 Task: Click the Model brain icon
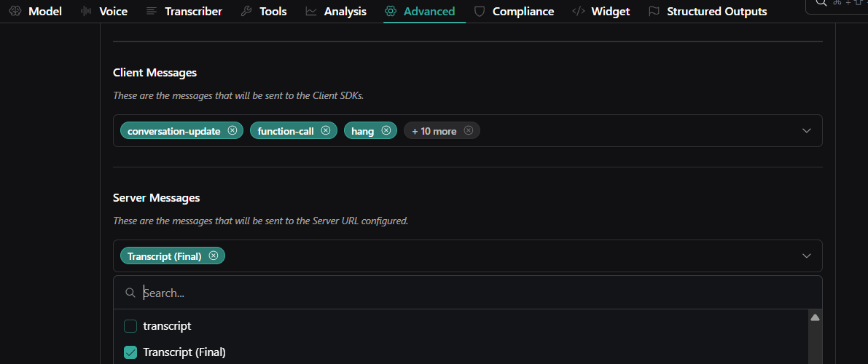click(x=15, y=11)
